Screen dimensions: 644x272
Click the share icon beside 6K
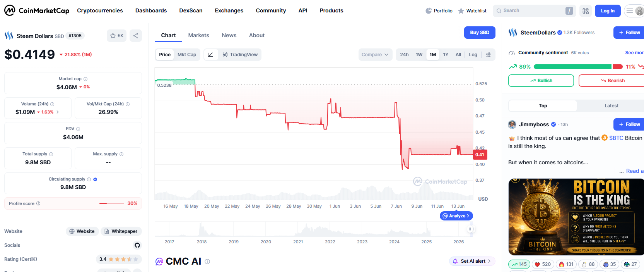pos(136,36)
